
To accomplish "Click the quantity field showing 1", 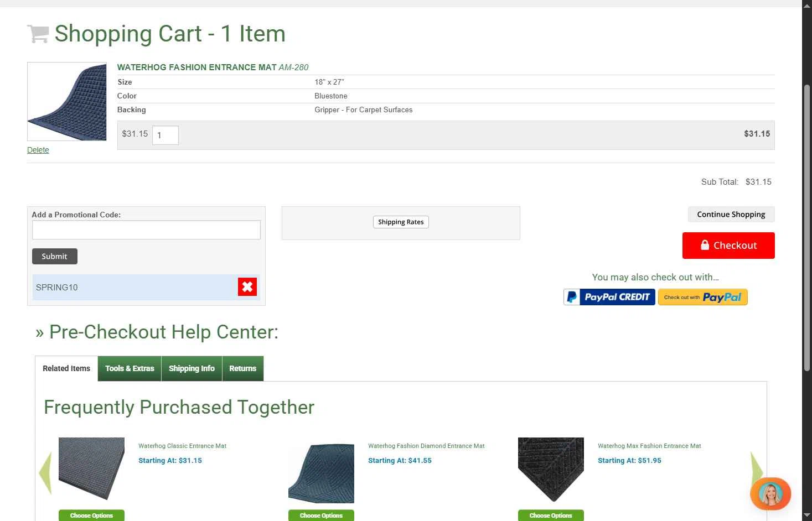I will tap(165, 135).
